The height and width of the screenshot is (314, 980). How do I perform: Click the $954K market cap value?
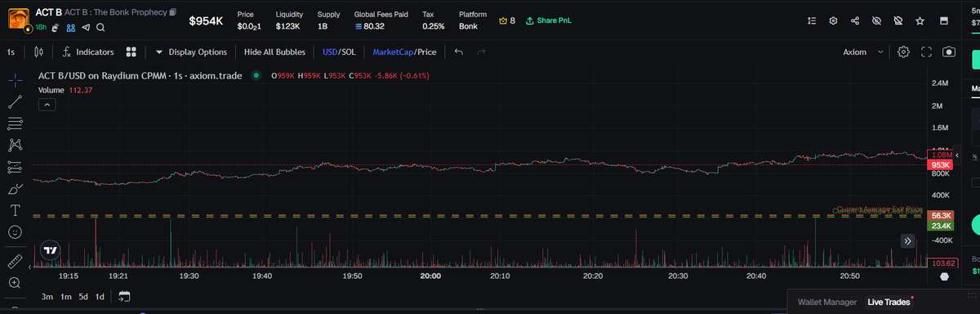[x=206, y=20]
